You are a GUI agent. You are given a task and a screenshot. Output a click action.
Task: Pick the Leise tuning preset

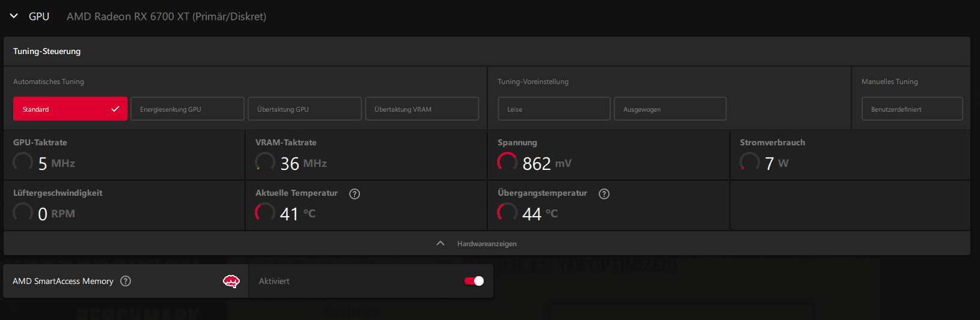[554, 109]
